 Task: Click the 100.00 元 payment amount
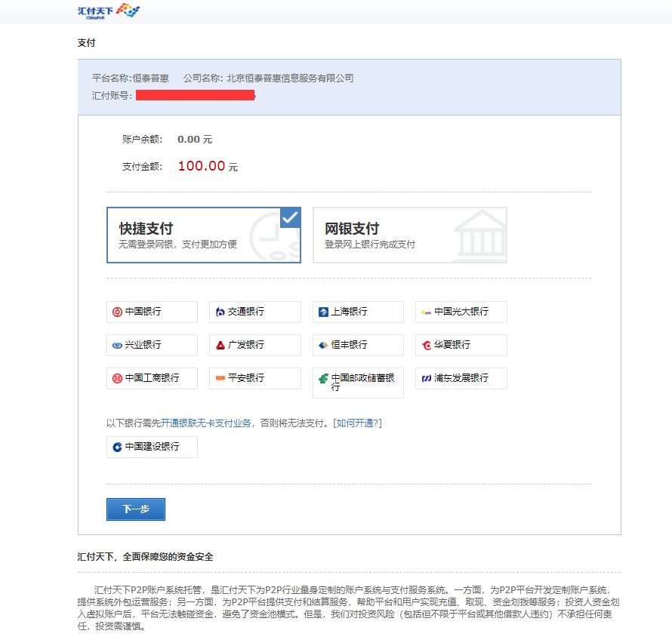pyautogui.click(x=208, y=166)
